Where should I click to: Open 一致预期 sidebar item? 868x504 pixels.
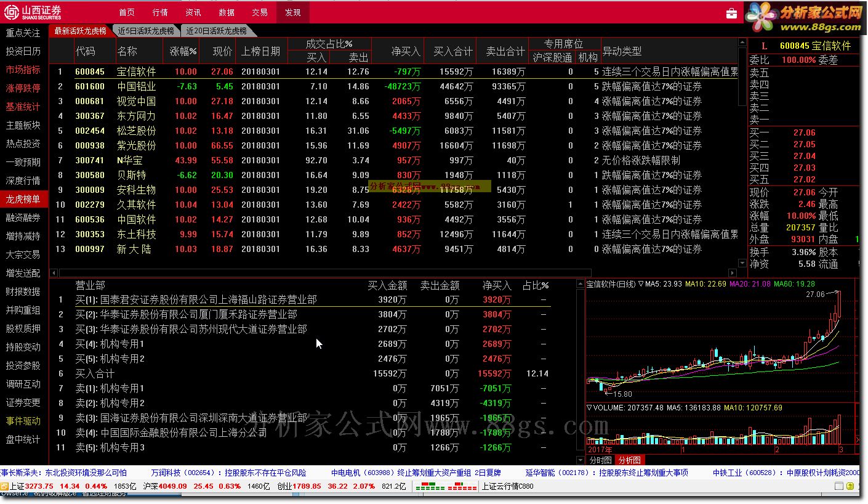coord(23,162)
